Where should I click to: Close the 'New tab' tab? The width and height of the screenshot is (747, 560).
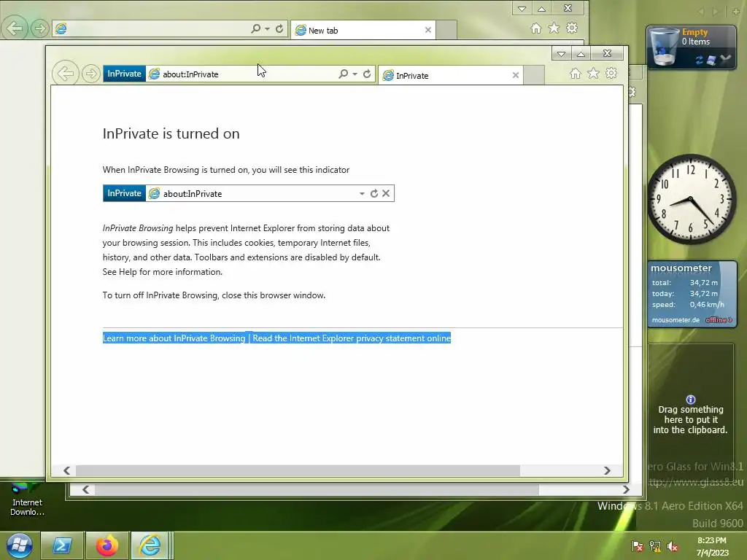427,30
